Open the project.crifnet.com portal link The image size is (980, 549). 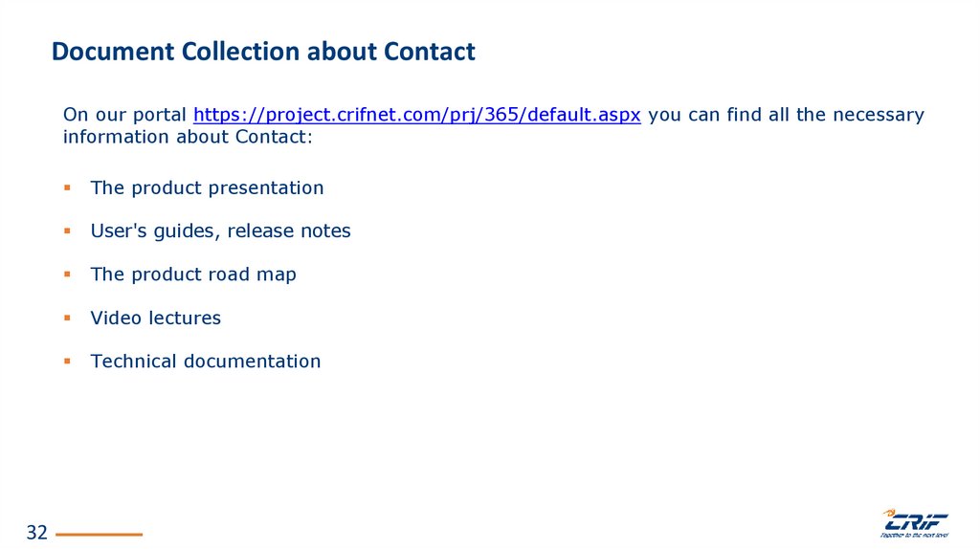tap(416, 116)
